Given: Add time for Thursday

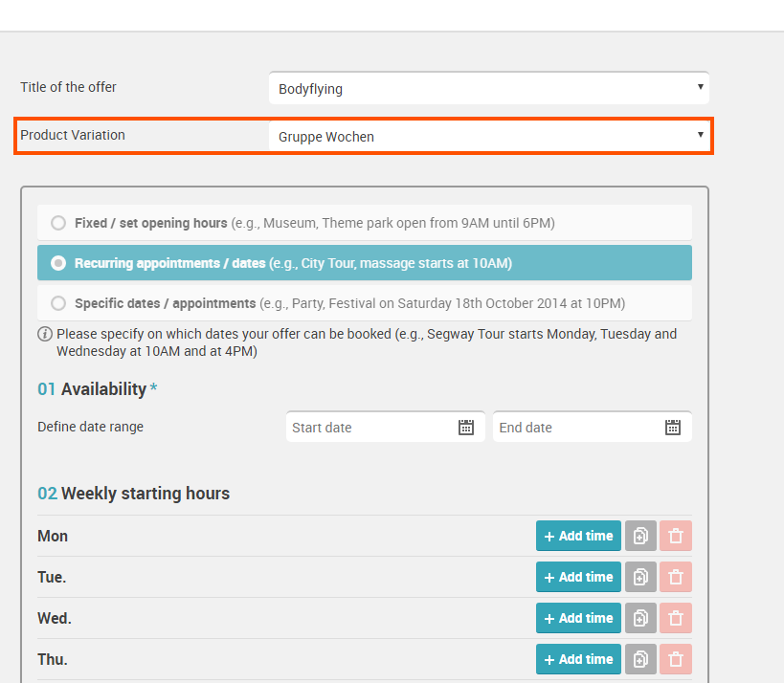Looking at the screenshot, I should (x=578, y=658).
